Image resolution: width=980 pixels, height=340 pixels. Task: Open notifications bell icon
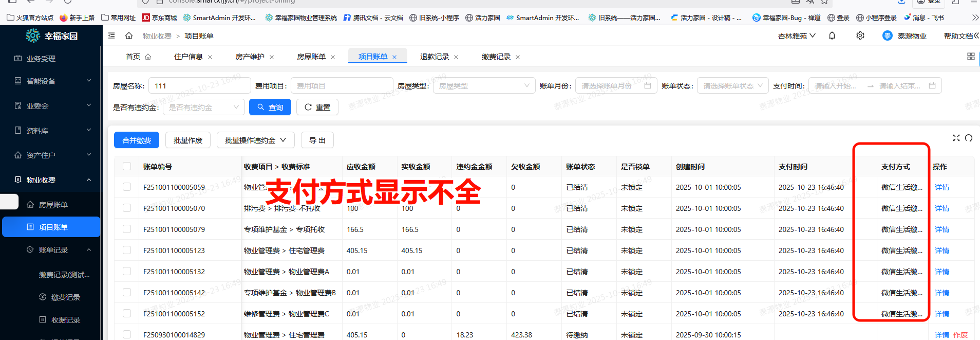pyautogui.click(x=832, y=35)
